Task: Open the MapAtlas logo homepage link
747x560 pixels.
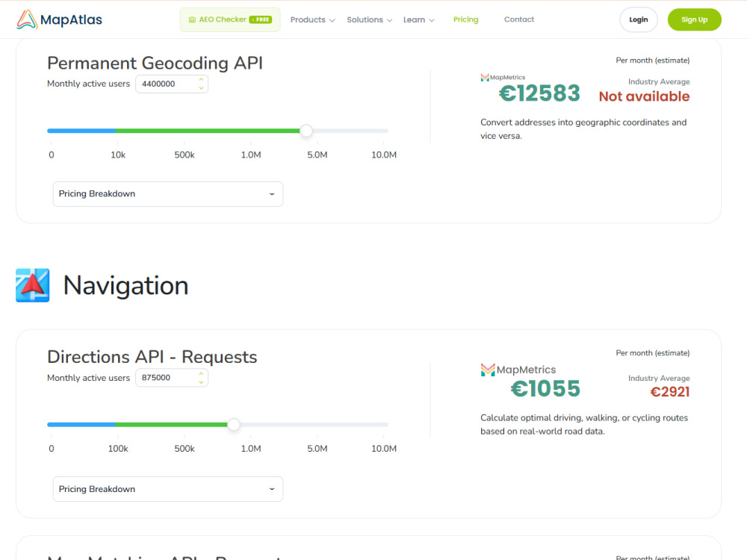Action: click(x=59, y=19)
